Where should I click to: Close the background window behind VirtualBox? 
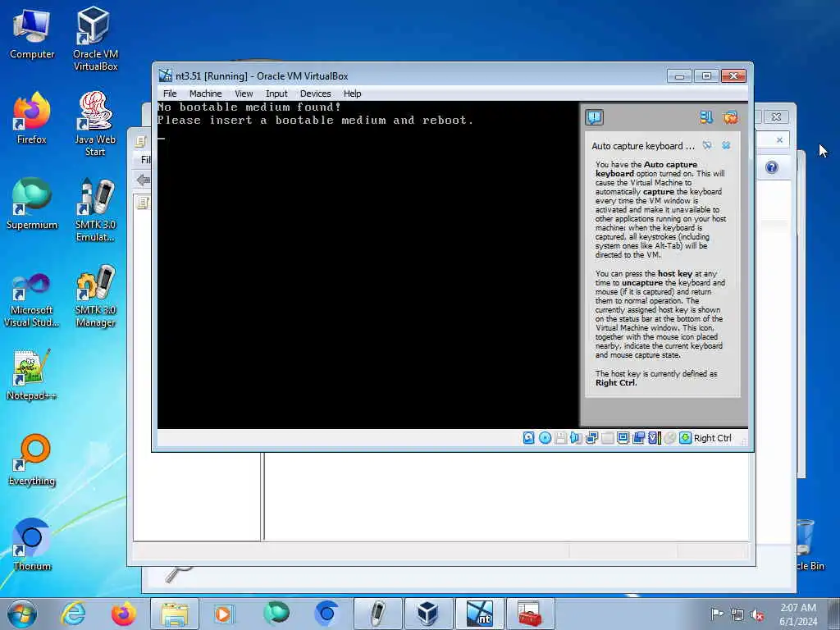pyautogui.click(x=776, y=116)
